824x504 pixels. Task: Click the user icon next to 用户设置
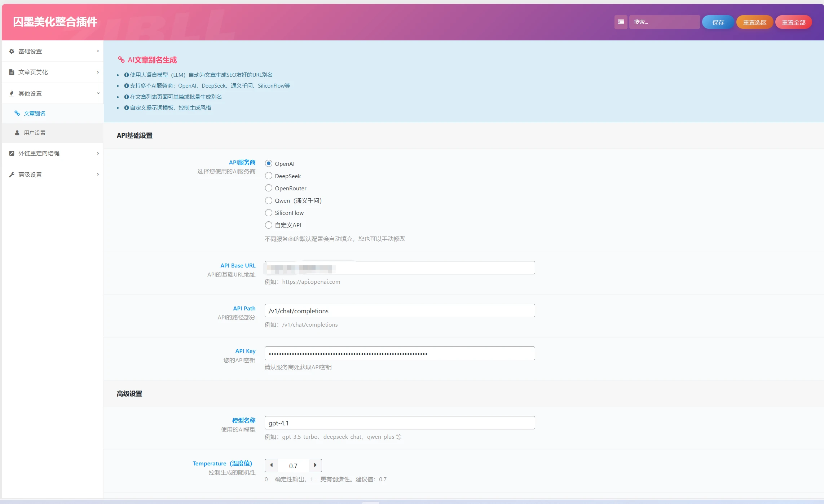(x=17, y=133)
